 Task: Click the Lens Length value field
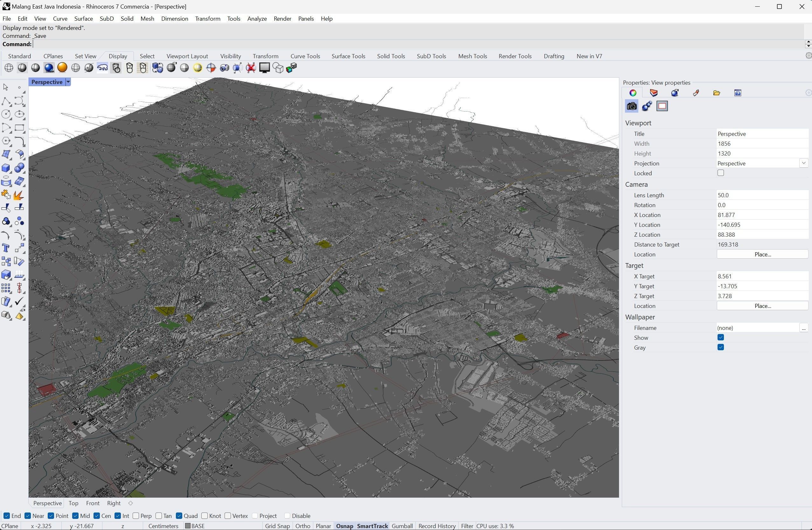tap(762, 195)
